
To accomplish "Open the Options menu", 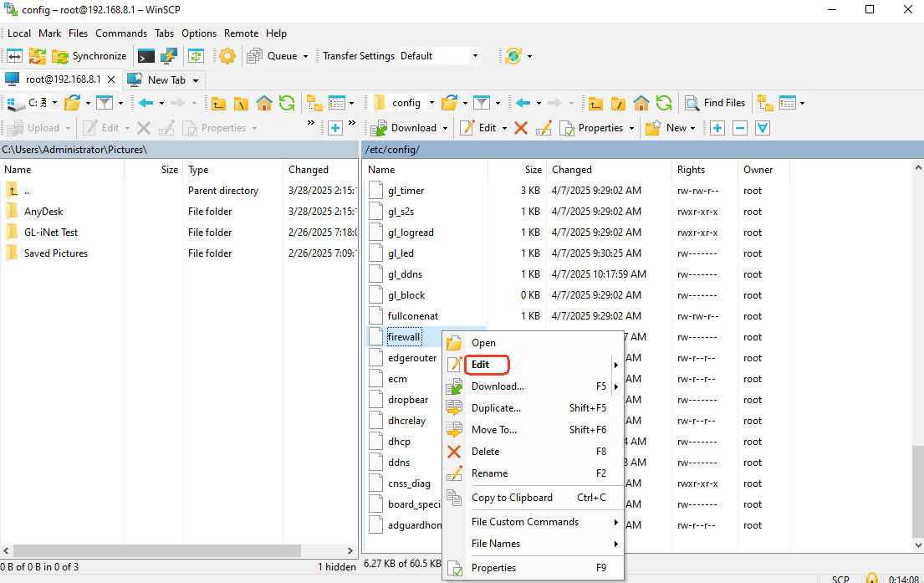I will pos(198,33).
